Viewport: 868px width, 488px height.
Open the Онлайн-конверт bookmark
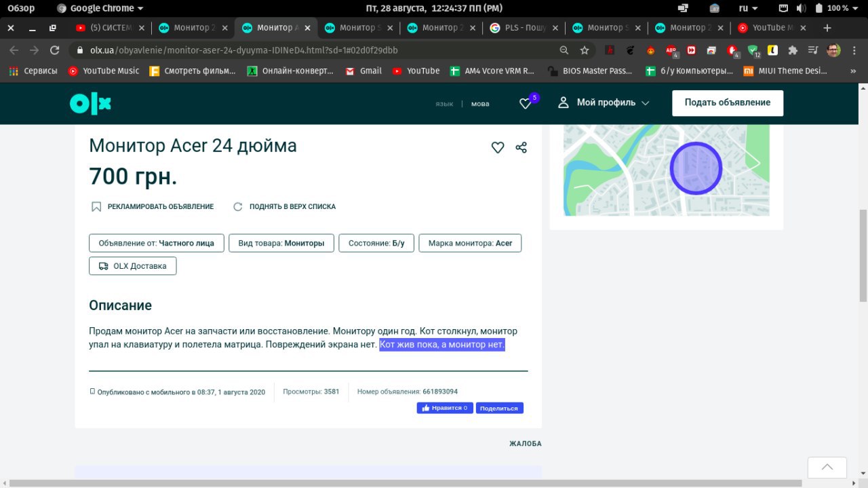coord(290,71)
